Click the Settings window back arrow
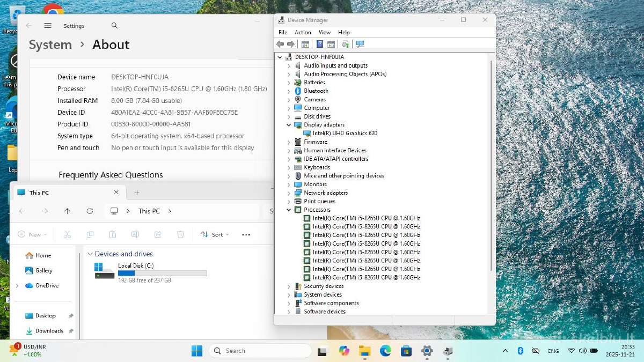The image size is (644, 362). tap(28, 26)
